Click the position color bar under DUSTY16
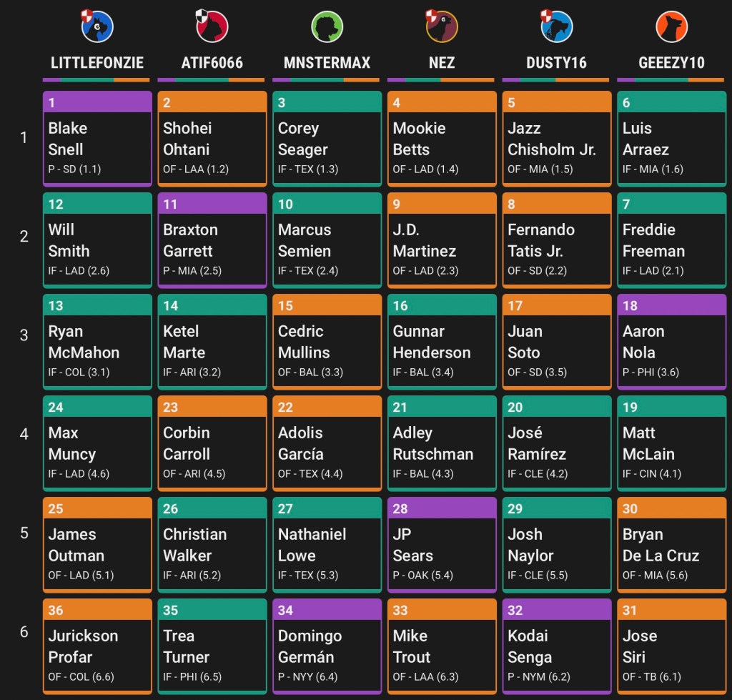The width and height of the screenshot is (732, 700). [556, 79]
